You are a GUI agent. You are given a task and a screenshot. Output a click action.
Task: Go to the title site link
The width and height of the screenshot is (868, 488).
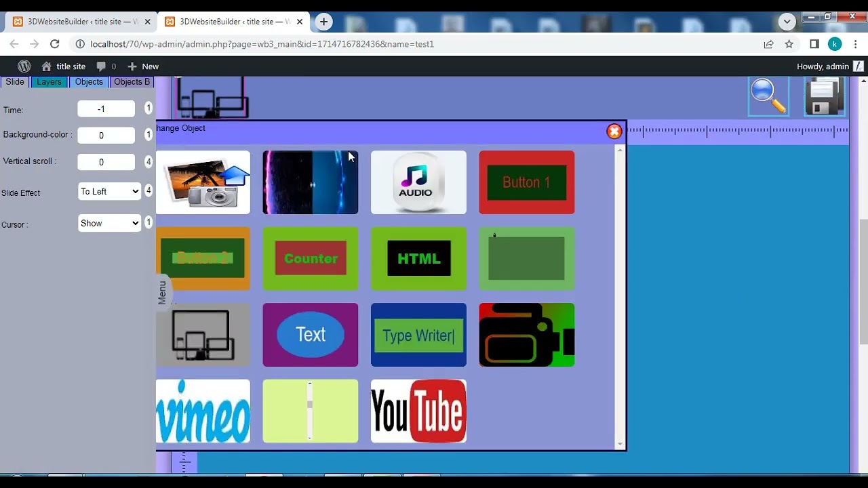pyautogui.click(x=63, y=66)
